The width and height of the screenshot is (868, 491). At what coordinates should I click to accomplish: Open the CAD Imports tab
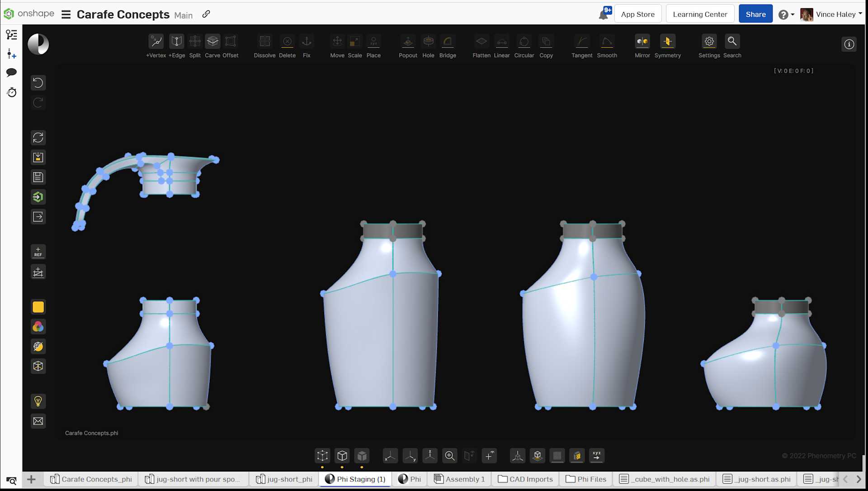coord(524,479)
